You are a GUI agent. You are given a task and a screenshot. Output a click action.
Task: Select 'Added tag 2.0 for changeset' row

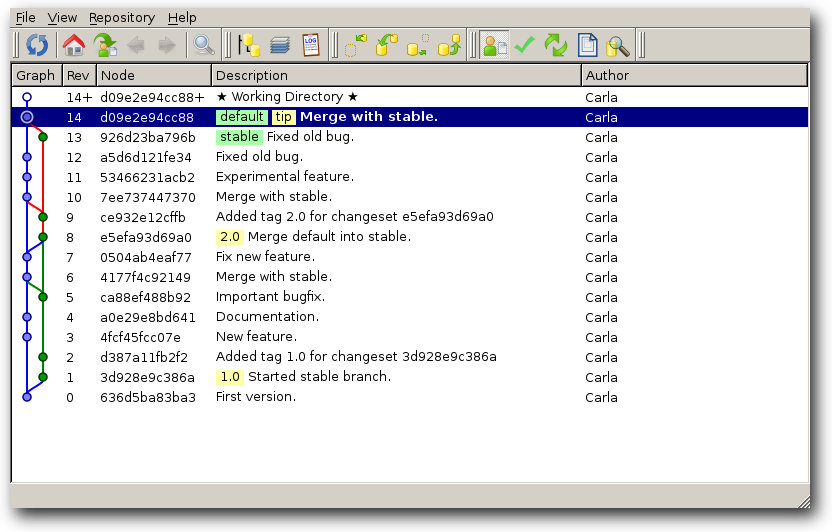(x=410, y=217)
